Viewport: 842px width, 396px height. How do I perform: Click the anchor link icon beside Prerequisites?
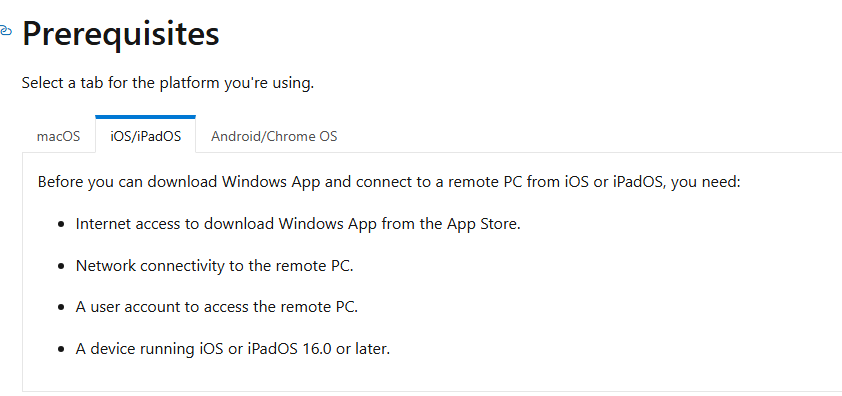(x=5, y=31)
